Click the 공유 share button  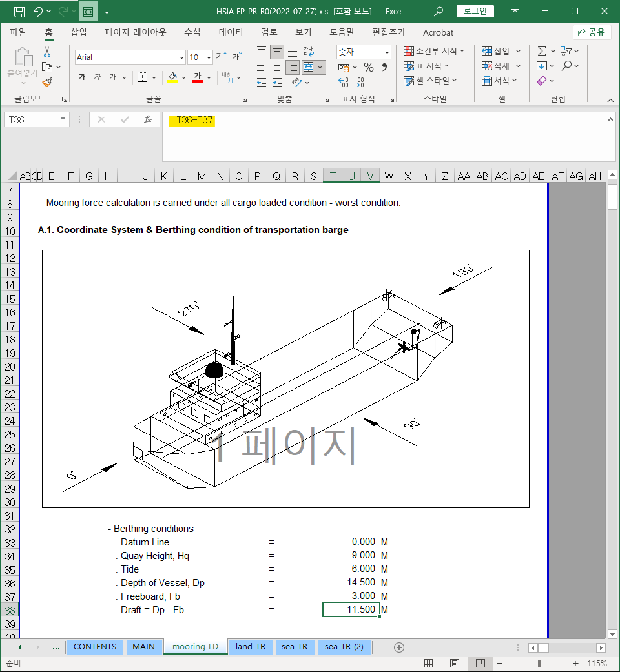[592, 32]
